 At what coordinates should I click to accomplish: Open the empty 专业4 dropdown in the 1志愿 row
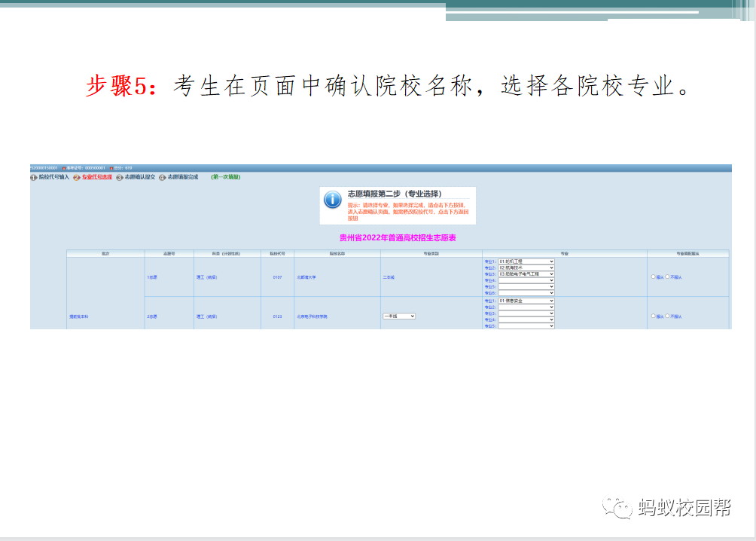[x=526, y=280]
